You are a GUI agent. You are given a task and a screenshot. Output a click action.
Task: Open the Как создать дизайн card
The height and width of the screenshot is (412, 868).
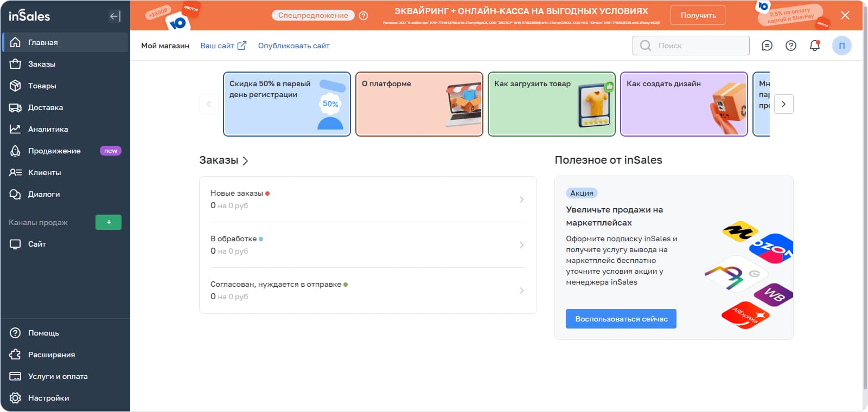pyautogui.click(x=684, y=104)
